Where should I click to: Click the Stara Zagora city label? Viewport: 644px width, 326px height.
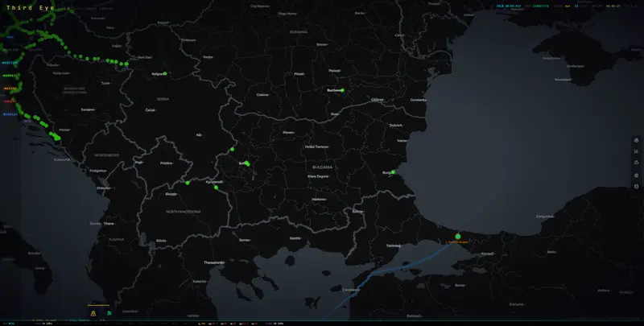click(x=318, y=176)
